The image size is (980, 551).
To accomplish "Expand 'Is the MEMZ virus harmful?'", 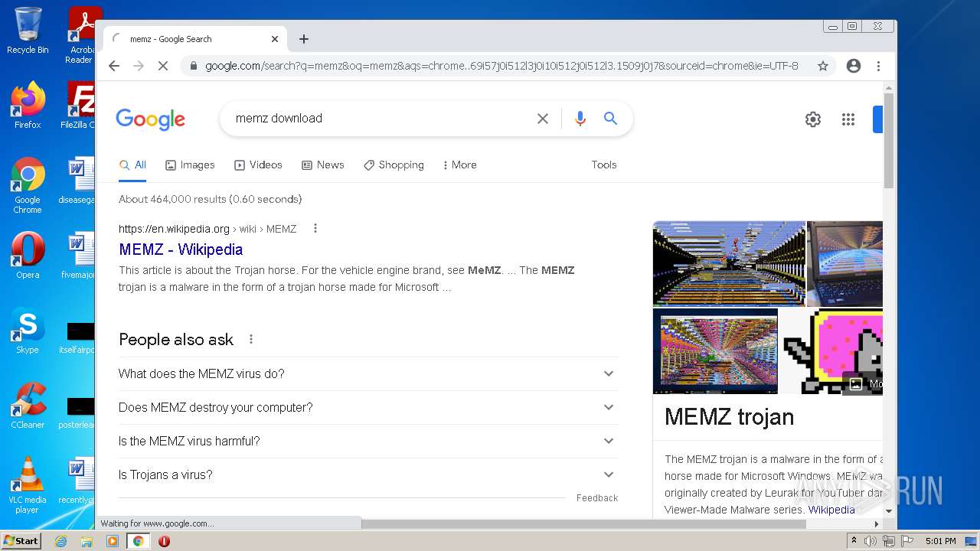I will (368, 441).
